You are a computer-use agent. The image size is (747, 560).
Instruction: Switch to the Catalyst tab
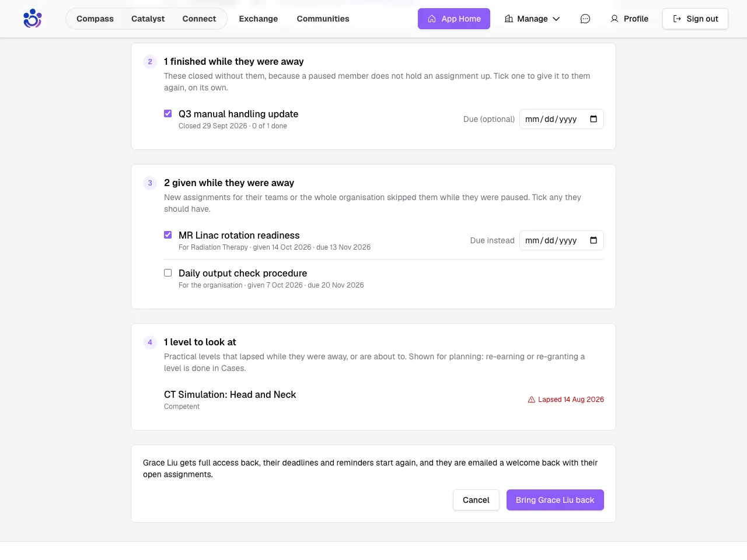click(x=148, y=19)
